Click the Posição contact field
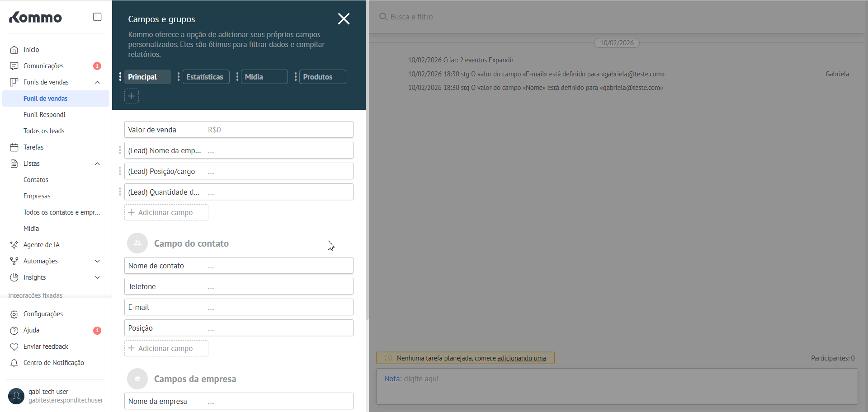Viewport: 868px width, 412px height. tap(239, 328)
